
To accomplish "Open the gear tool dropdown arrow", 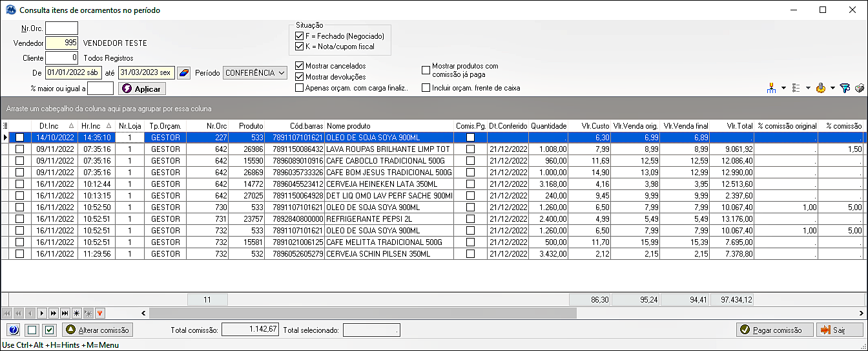I will 832,88.
